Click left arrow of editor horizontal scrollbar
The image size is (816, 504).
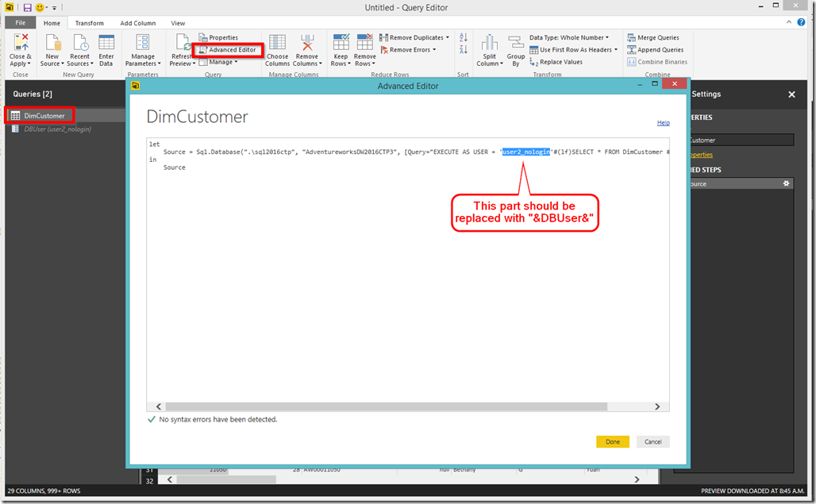[159, 406]
